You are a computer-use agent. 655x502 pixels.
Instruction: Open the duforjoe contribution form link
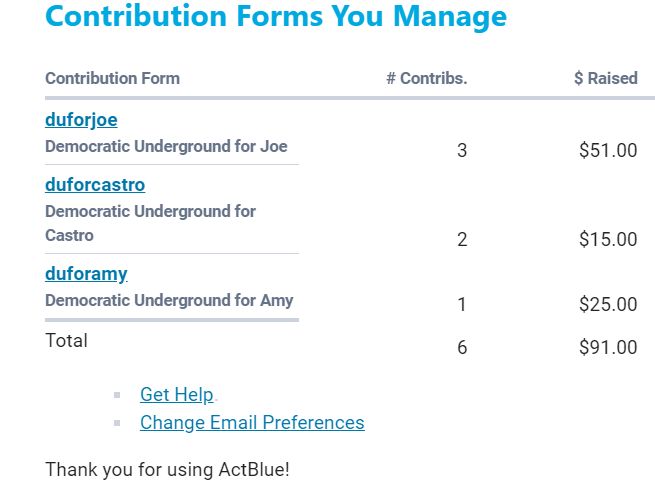click(x=81, y=120)
